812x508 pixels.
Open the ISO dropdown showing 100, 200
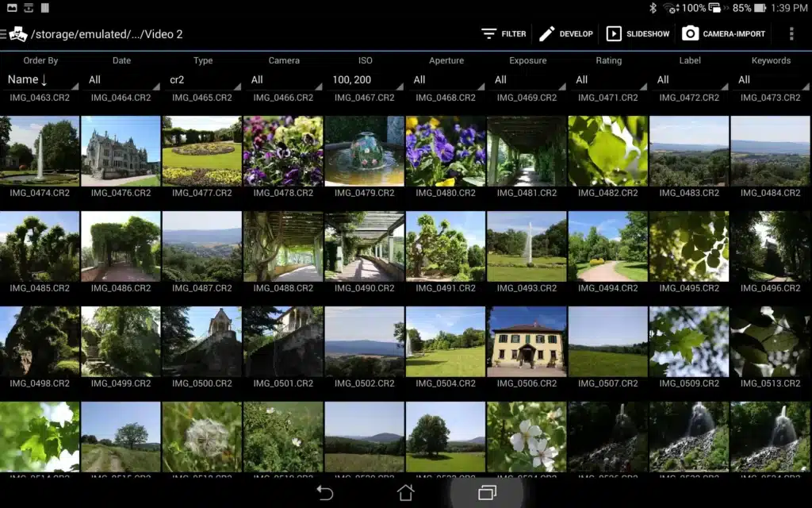365,80
